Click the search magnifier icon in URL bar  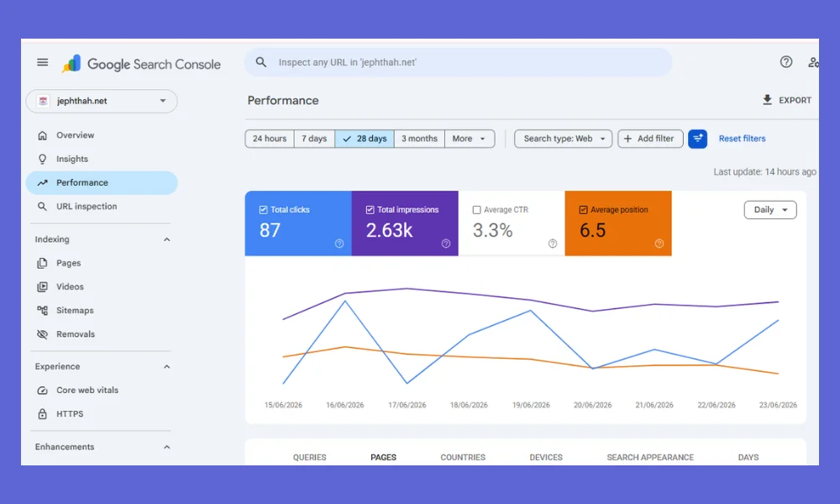click(261, 62)
